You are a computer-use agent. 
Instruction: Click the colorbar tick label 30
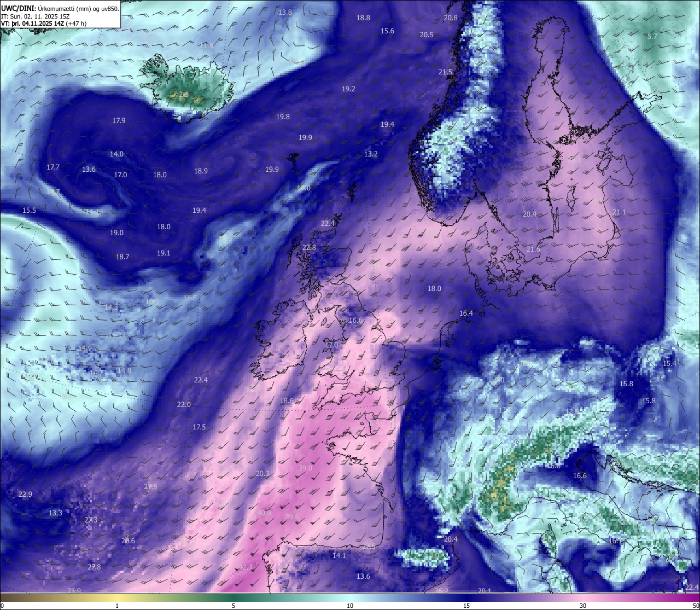tap(583, 606)
